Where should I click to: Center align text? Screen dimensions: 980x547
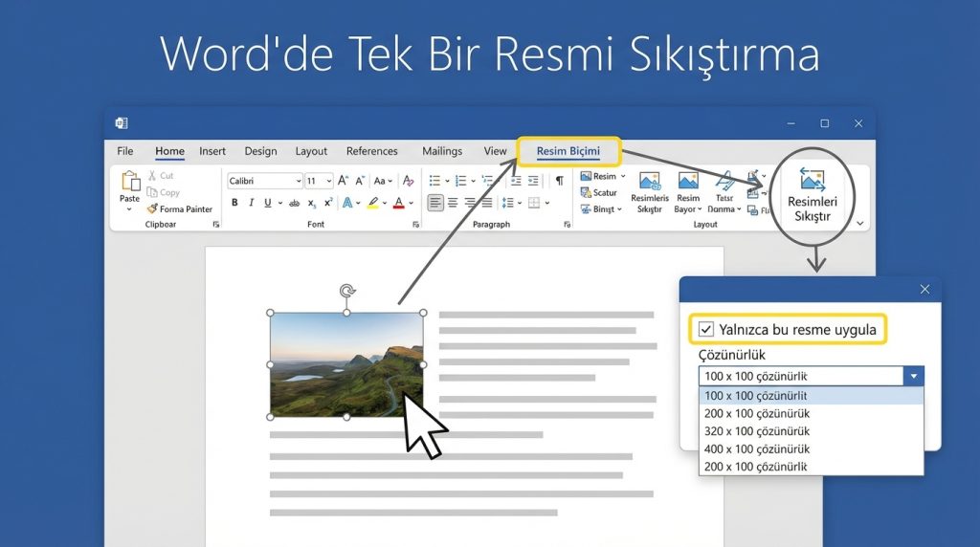(453, 203)
